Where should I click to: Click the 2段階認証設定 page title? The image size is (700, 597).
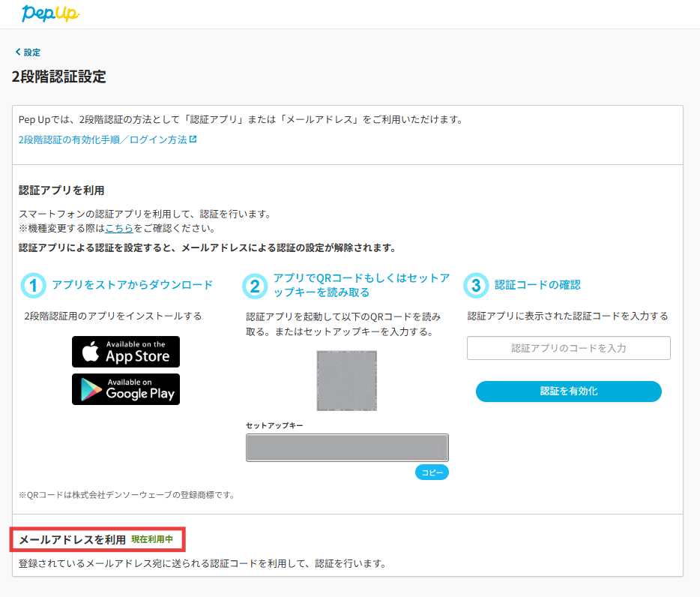point(59,76)
